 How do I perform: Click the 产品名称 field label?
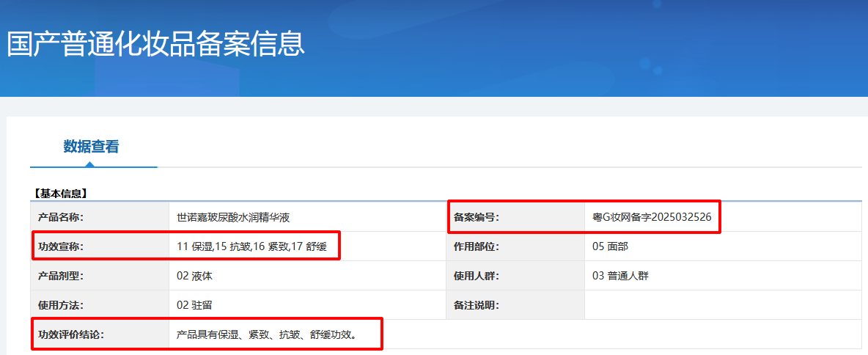click(61, 217)
